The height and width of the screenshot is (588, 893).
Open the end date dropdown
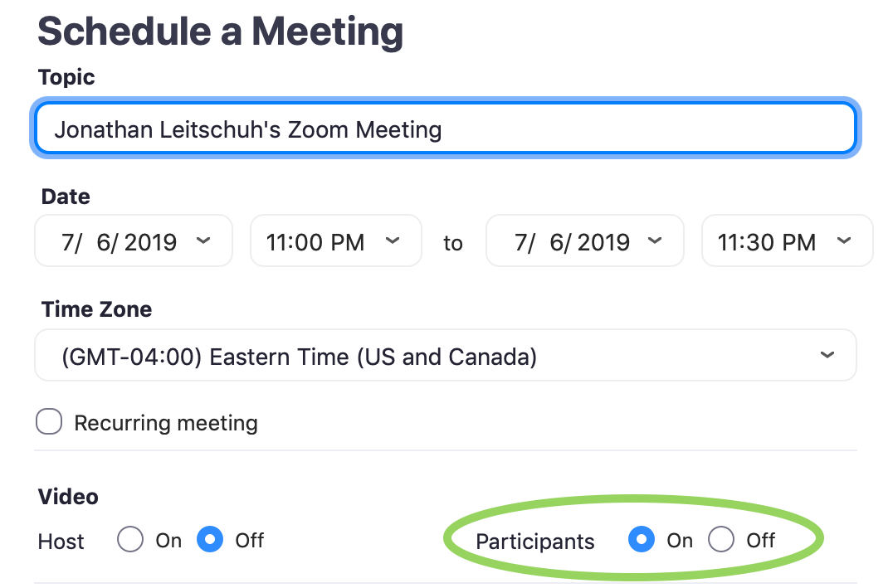[585, 241]
